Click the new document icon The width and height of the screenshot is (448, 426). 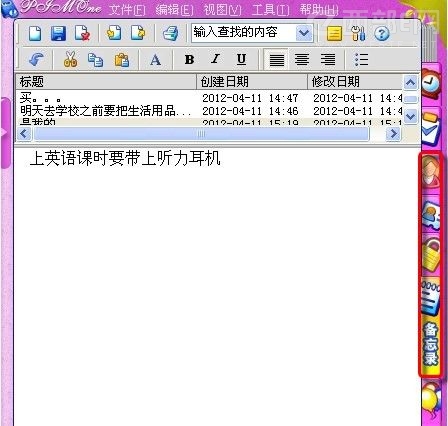pos(35,33)
